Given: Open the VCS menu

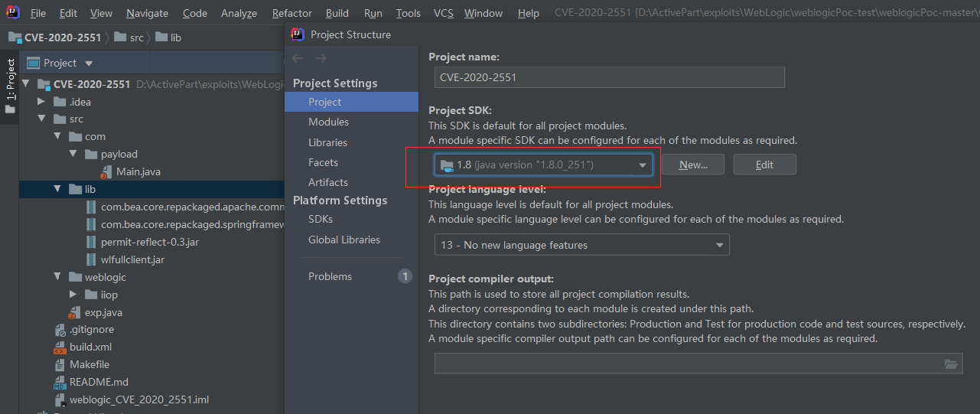Looking at the screenshot, I should click(x=444, y=13).
